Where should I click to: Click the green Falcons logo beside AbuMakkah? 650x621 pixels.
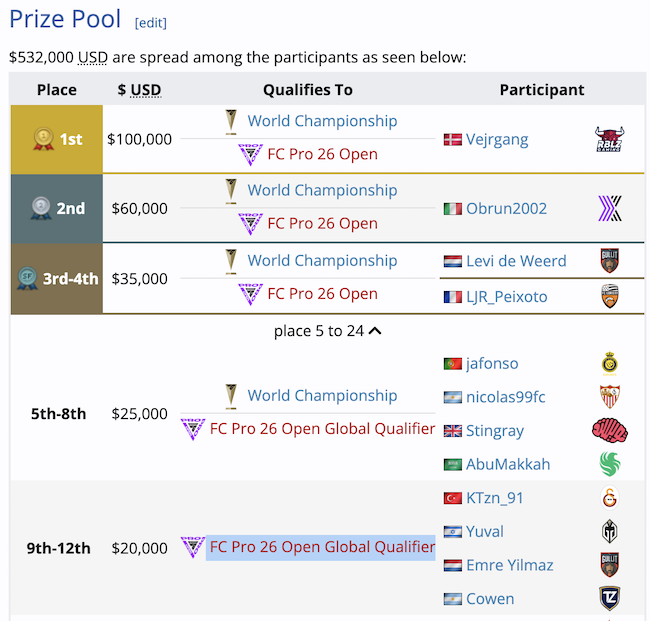pyautogui.click(x=609, y=464)
